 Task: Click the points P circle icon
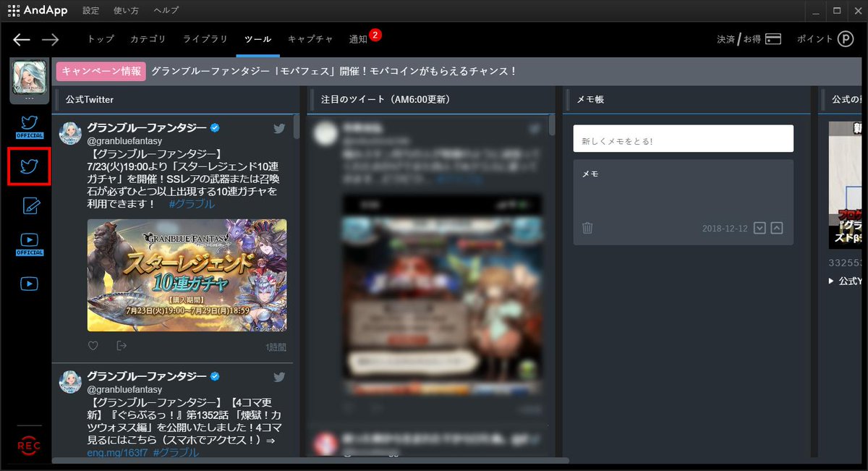click(846, 39)
